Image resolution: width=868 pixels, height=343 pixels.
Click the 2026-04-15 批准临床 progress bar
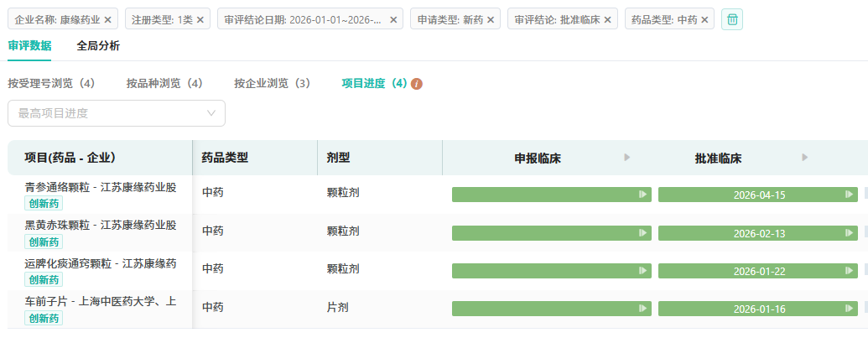tap(758, 195)
